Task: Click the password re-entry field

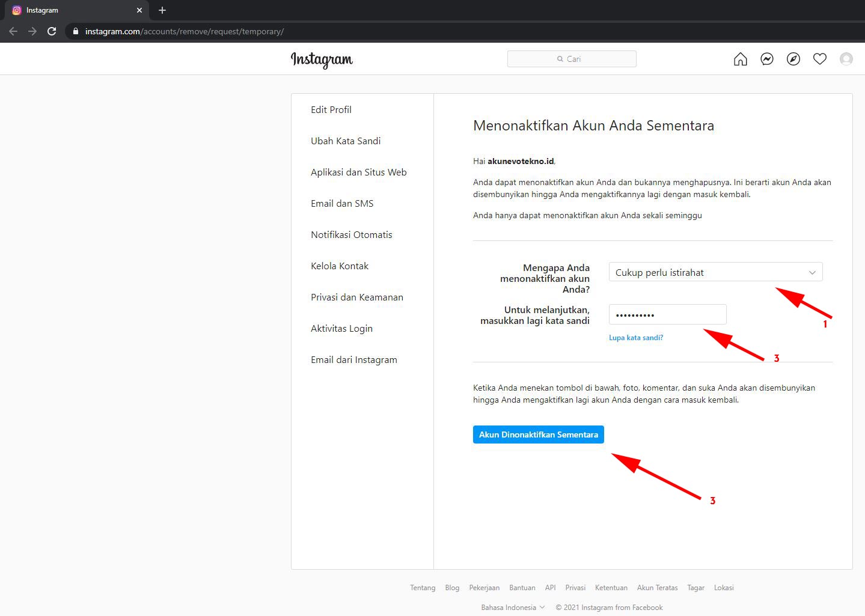Action: (668, 314)
